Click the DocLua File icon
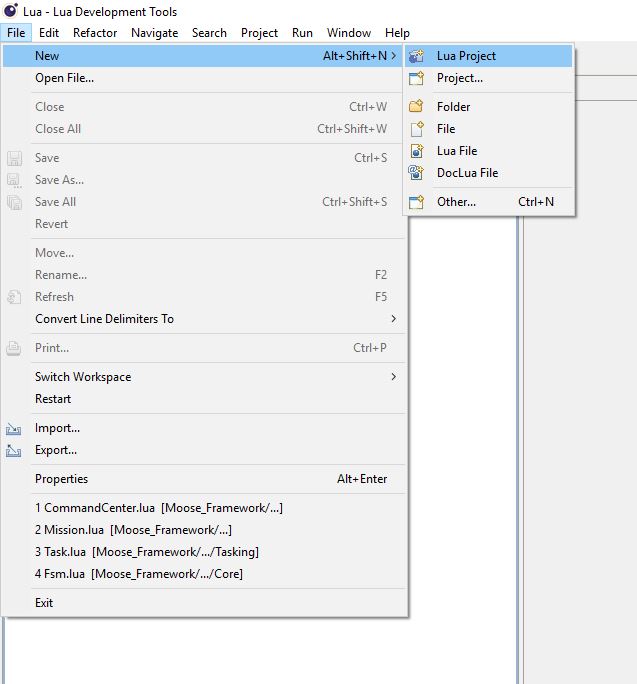Viewport: 637px width, 684px height. [x=417, y=173]
